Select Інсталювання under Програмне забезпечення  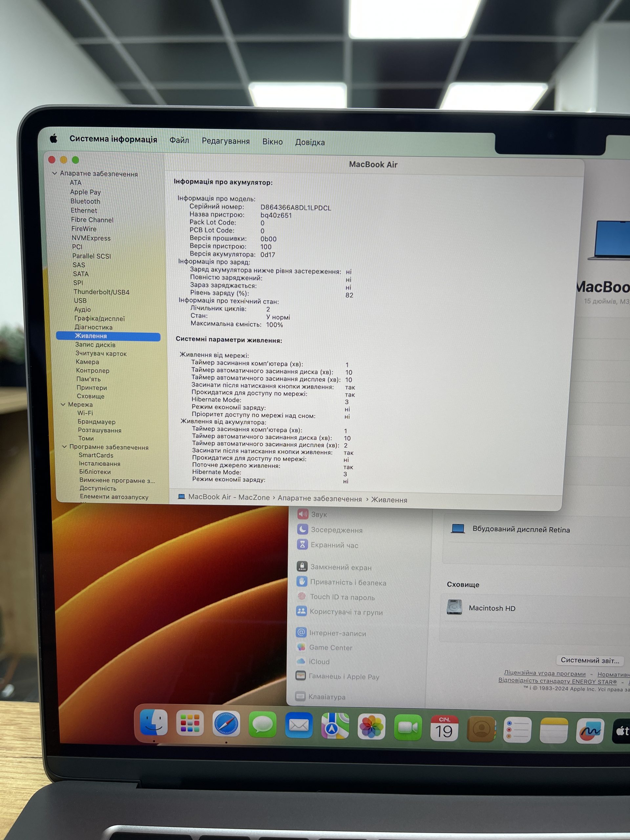99,464
